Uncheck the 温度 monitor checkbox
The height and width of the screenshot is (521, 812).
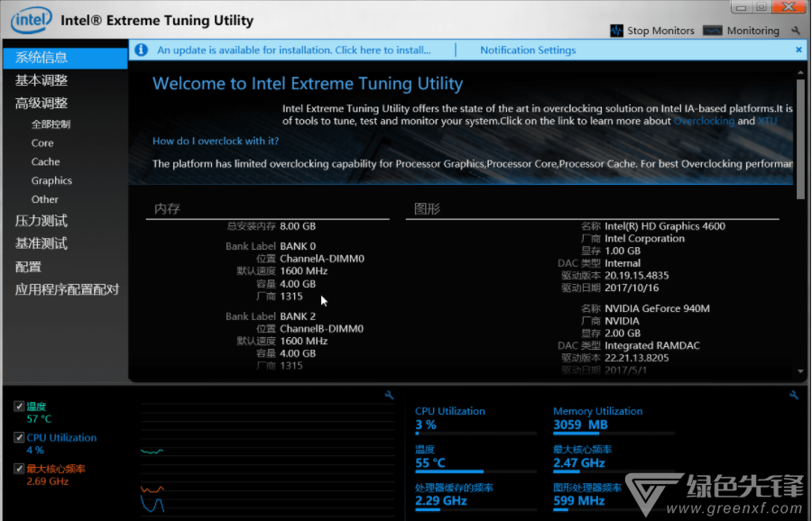coord(19,407)
